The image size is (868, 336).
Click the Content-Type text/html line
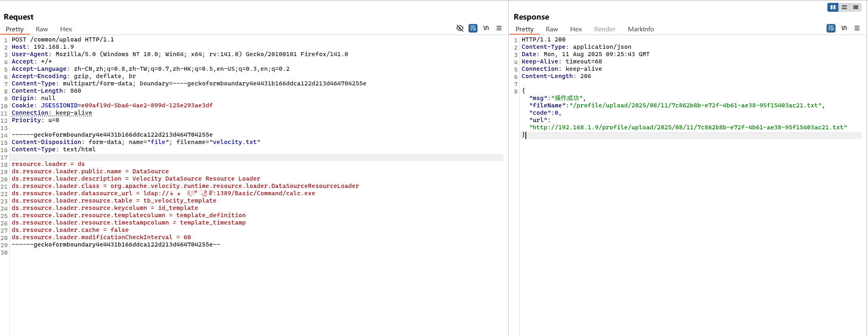[x=54, y=149]
